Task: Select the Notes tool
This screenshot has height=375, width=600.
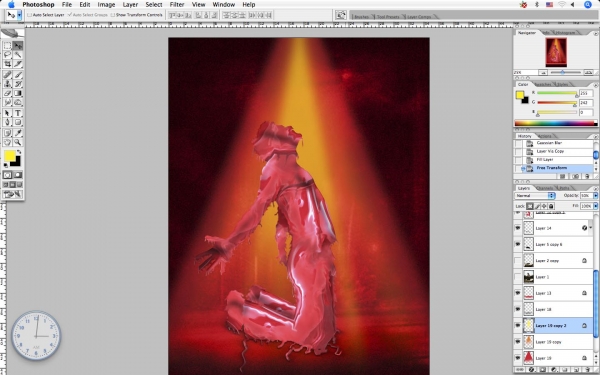Action: point(7,133)
